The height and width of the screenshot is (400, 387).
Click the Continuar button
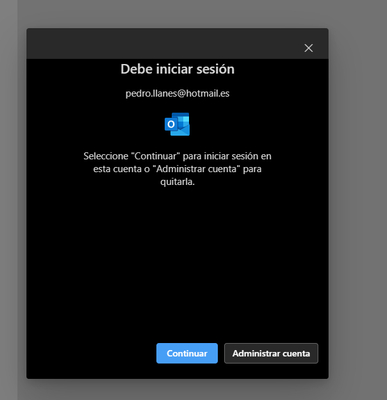(187, 353)
